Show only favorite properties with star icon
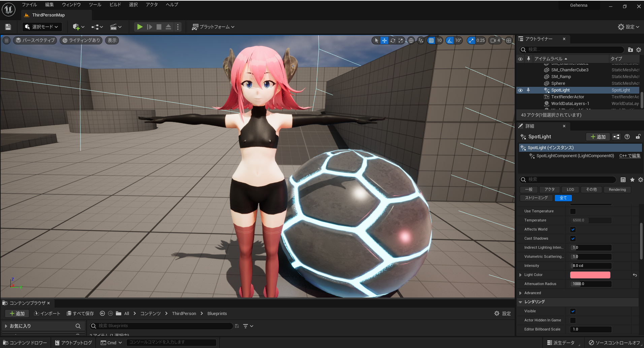Image resolution: width=644 pixels, height=348 pixels. coord(632,180)
